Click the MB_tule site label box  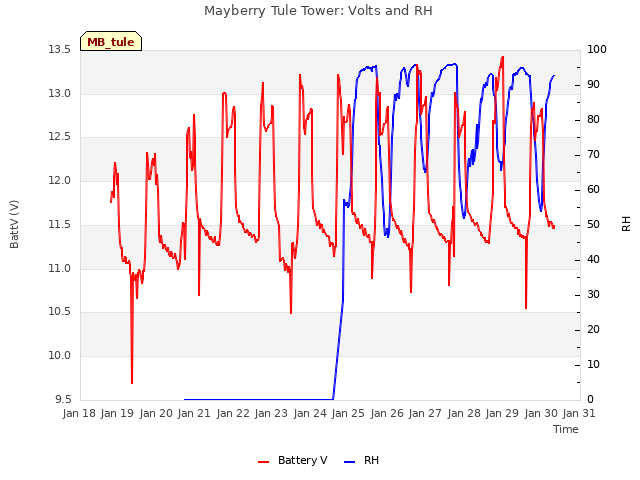[x=111, y=41]
